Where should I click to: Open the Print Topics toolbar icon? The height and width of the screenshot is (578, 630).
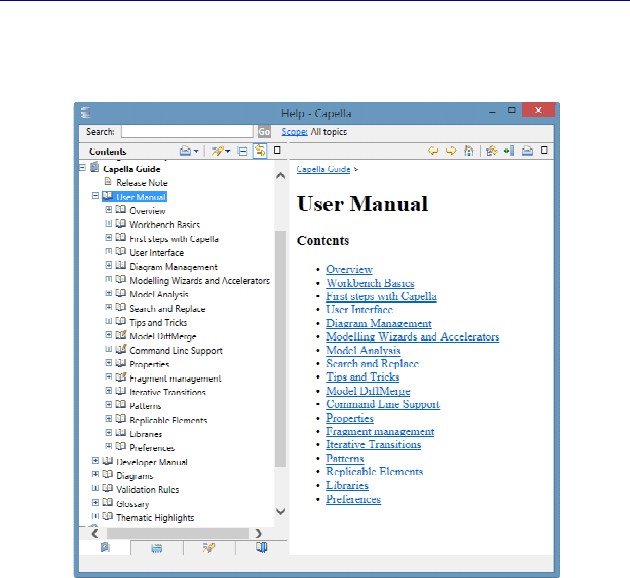tap(185, 151)
